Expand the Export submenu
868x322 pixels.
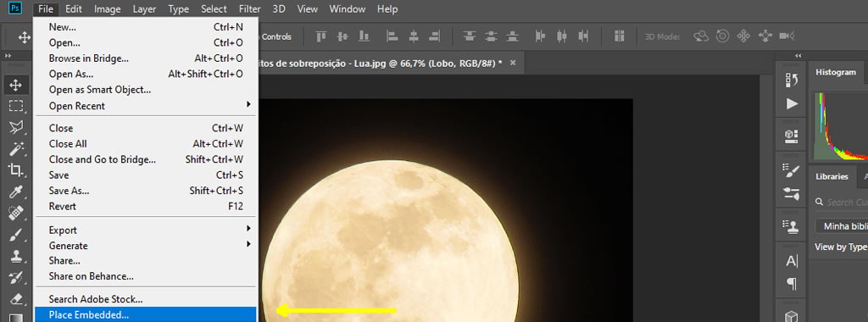tap(146, 230)
